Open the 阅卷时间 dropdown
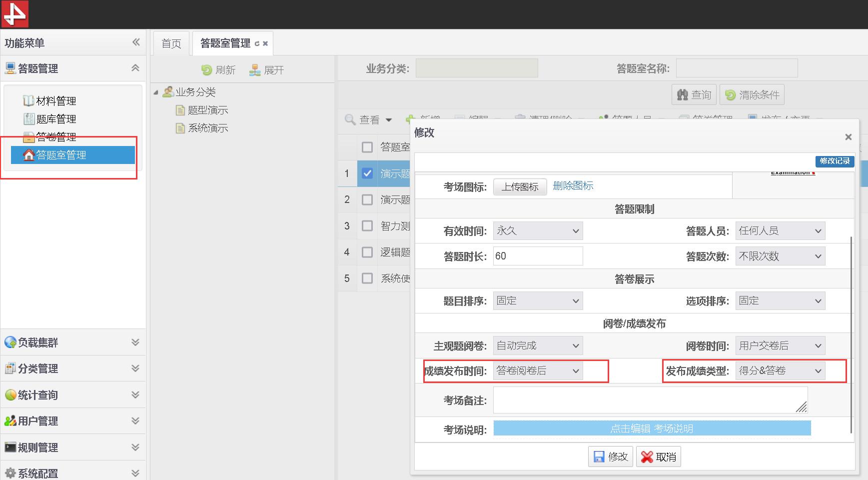Screen dimensions: 868x480 coord(780,345)
